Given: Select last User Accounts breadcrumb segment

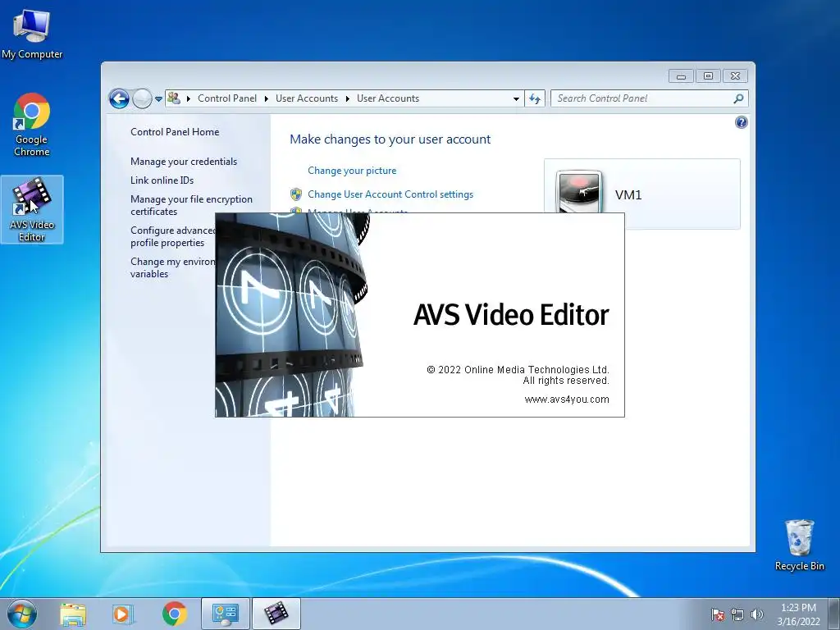Looking at the screenshot, I should 388,98.
